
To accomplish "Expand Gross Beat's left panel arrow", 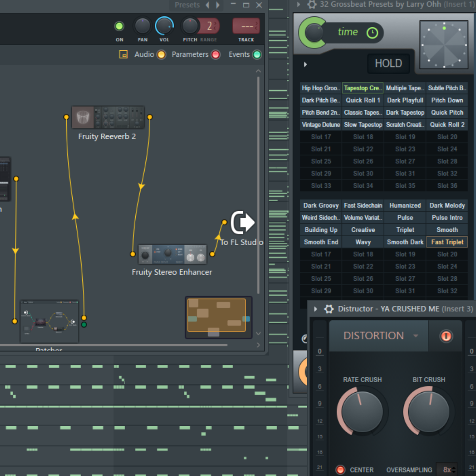I will coord(305,64).
